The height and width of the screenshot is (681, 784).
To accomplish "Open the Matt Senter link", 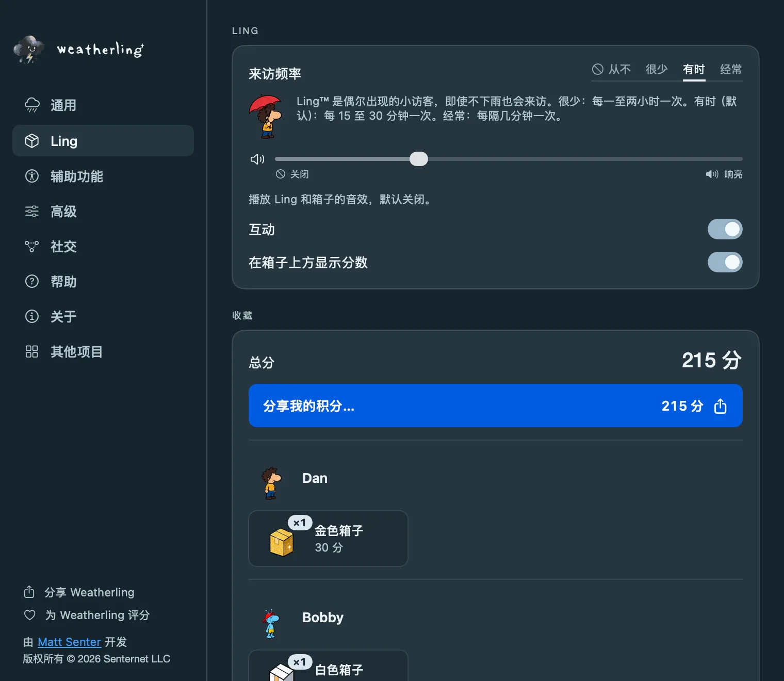I will click(69, 642).
